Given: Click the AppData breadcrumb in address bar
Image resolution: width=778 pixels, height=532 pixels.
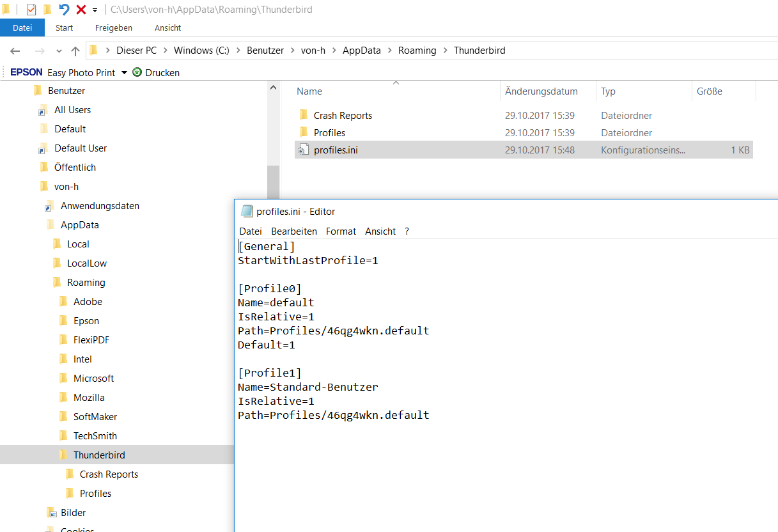Looking at the screenshot, I should coord(361,51).
